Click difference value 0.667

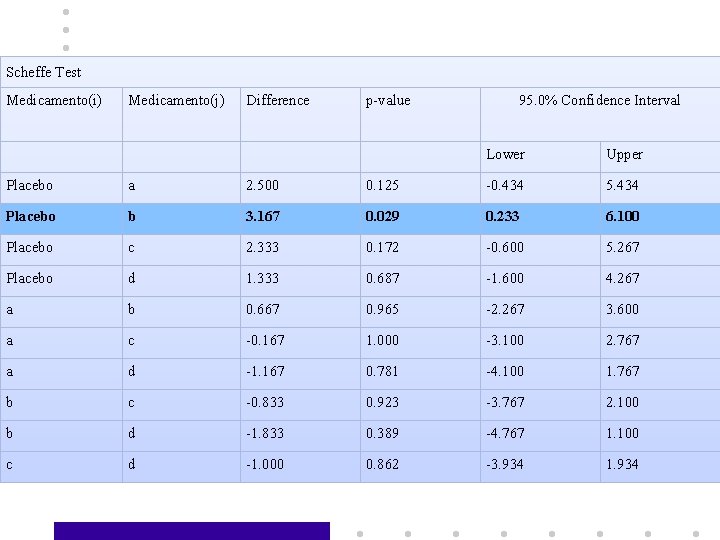pyautogui.click(x=263, y=309)
